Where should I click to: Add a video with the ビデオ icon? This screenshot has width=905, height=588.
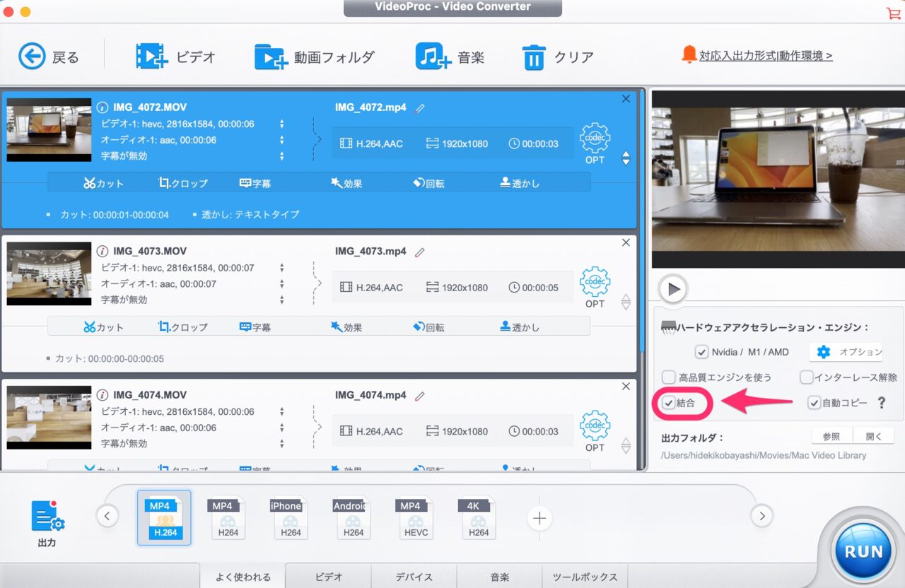pyautogui.click(x=151, y=57)
